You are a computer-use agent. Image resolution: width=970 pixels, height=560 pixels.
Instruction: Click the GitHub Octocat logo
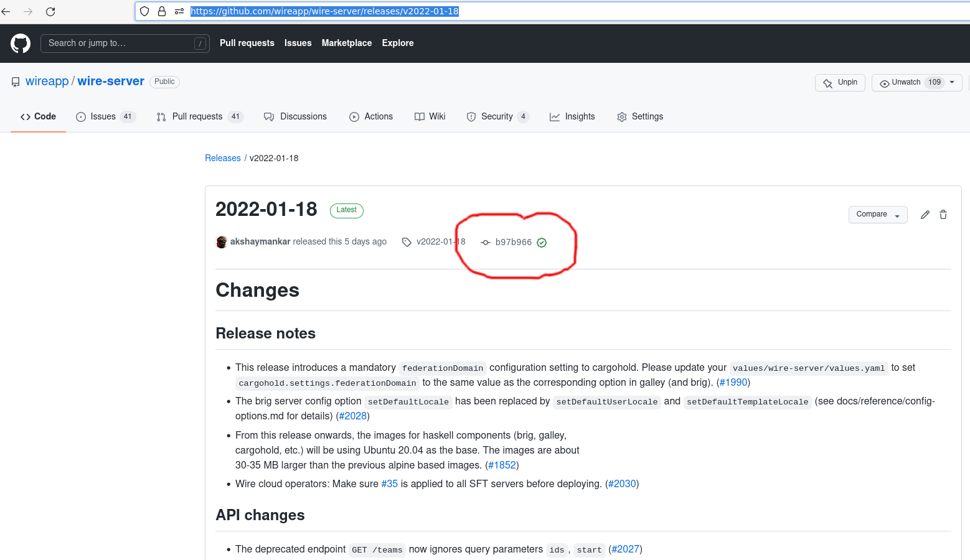pos(21,44)
